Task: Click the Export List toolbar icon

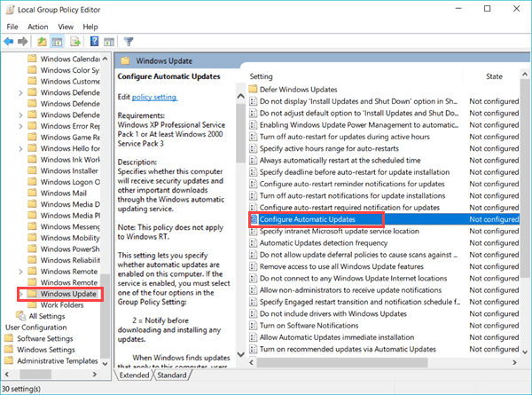Action: pyautogui.click(x=75, y=42)
